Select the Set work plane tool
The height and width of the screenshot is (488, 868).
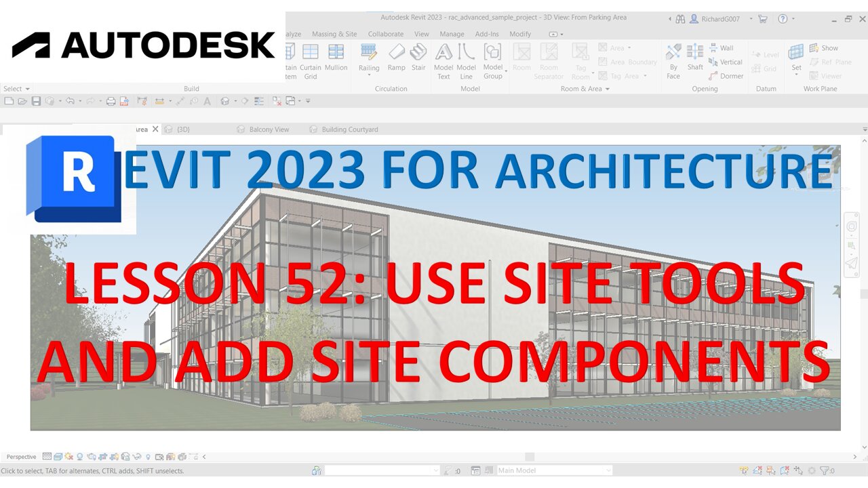click(796, 58)
